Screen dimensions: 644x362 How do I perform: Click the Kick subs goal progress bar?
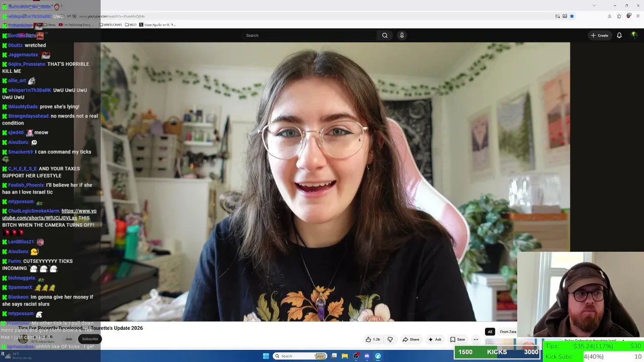(x=593, y=356)
